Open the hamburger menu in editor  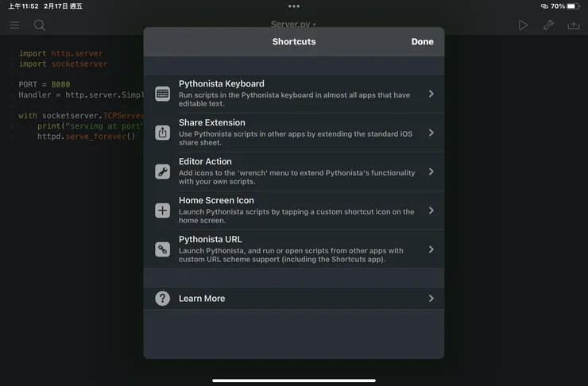pyautogui.click(x=14, y=25)
